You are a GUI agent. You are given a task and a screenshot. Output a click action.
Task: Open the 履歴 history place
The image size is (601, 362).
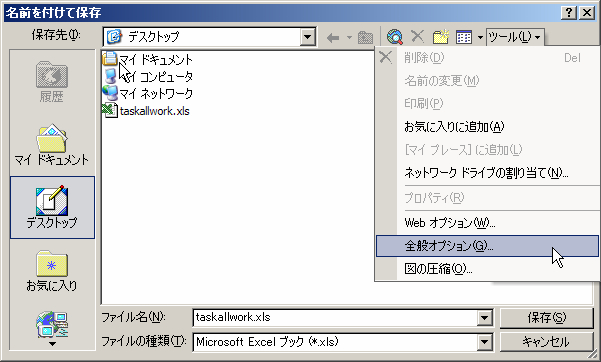click(x=52, y=82)
